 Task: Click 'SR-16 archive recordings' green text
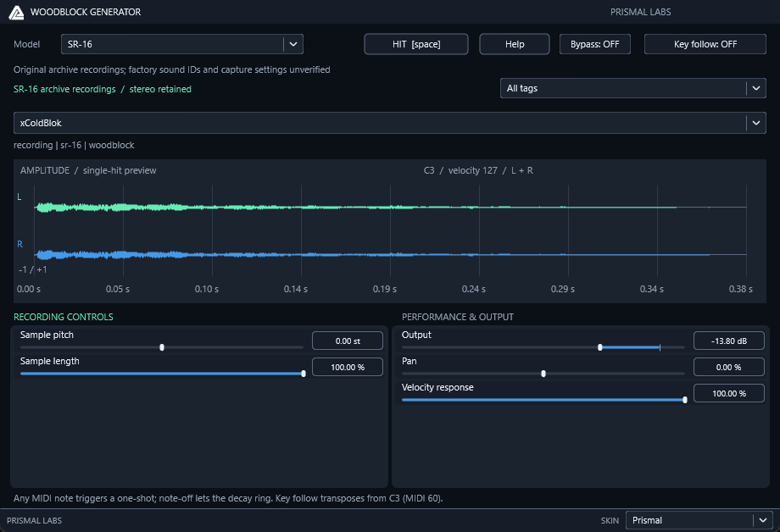(x=64, y=90)
